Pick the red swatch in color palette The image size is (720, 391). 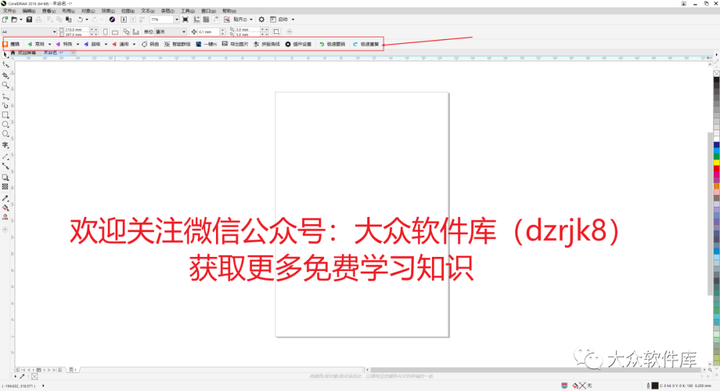716,169
